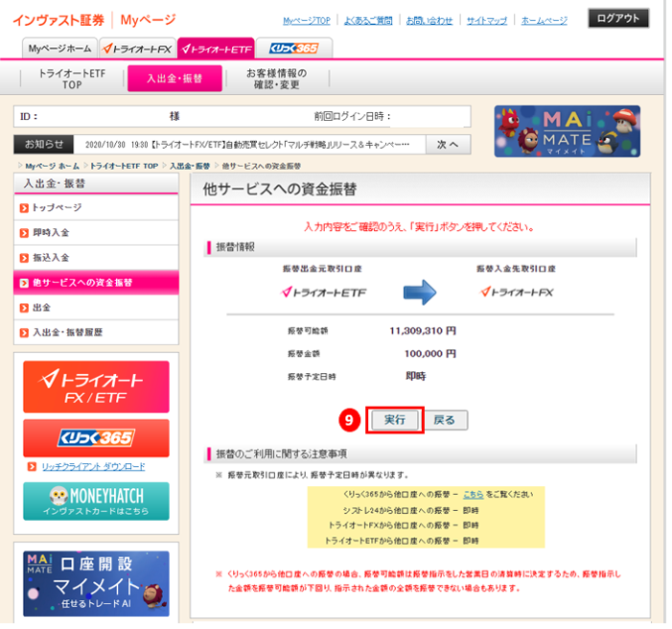Click the 振替情報 section heading
This screenshot has width=672, height=629.
coord(235,247)
